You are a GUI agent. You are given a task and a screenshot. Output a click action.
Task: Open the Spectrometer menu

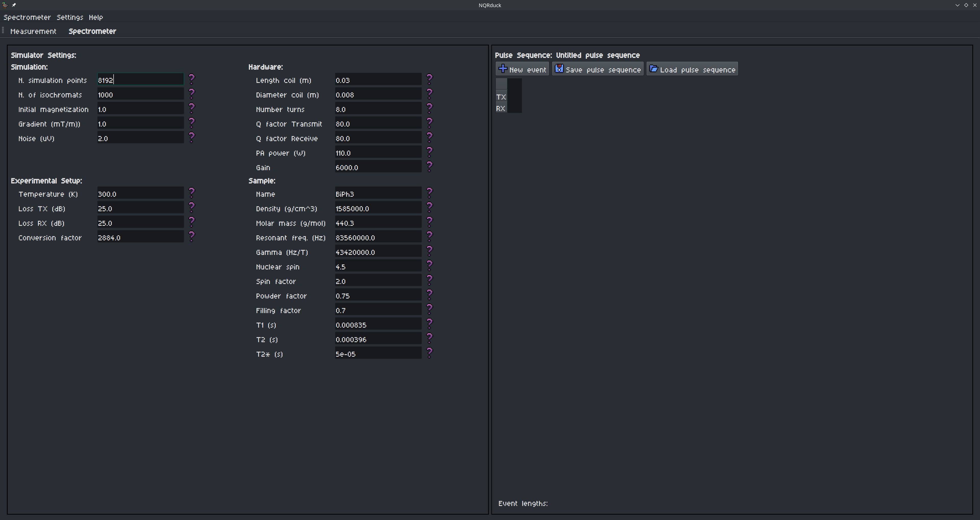[27, 18]
